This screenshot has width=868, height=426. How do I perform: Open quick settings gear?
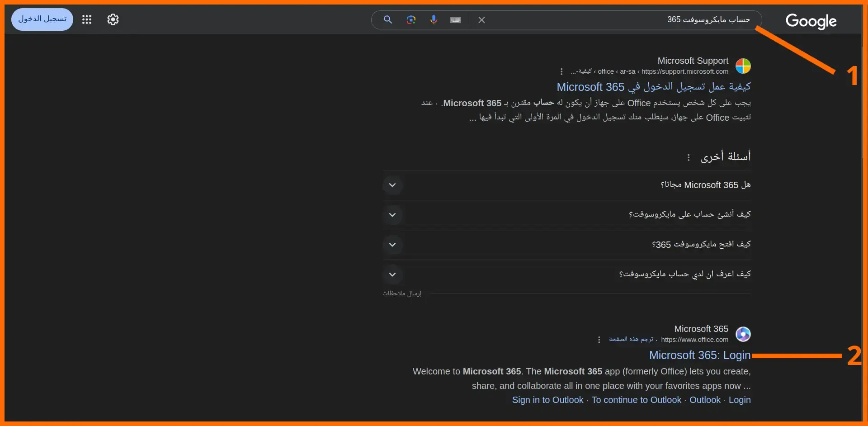[x=113, y=19]
